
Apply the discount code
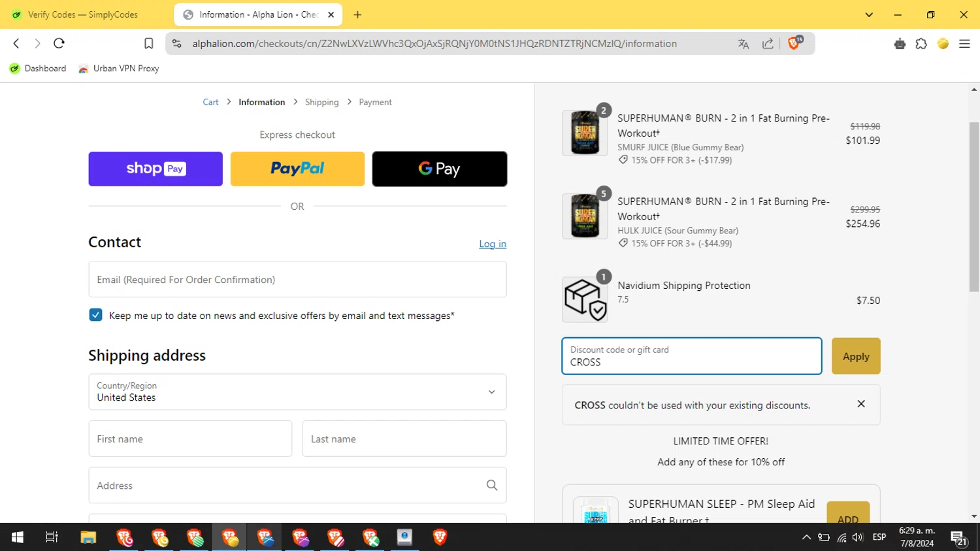[x=856, y=356]
